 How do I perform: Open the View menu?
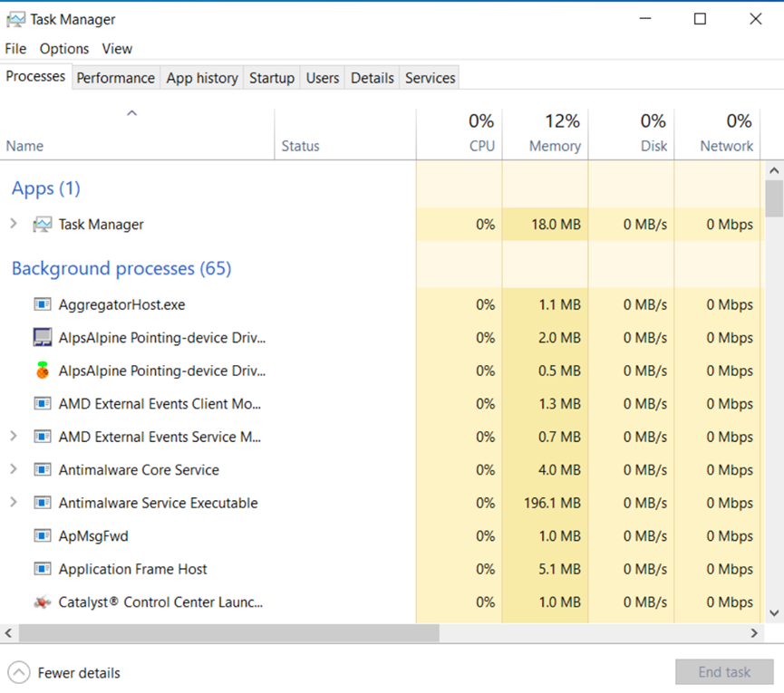(x=117, y=49)
